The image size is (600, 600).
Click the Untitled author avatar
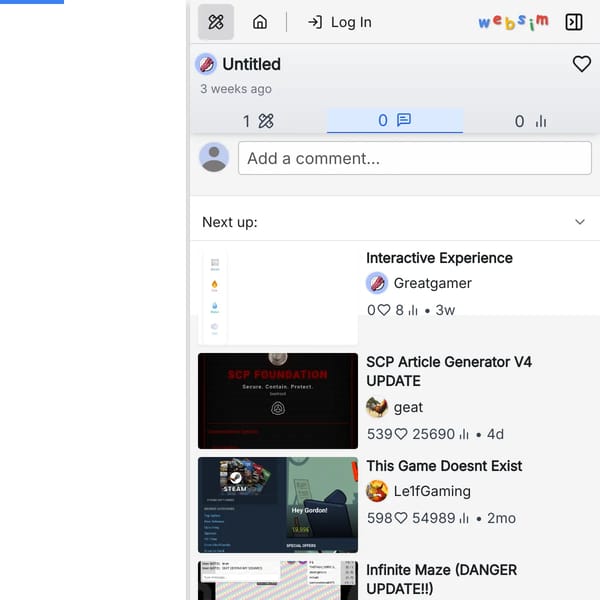pos(206,64)
